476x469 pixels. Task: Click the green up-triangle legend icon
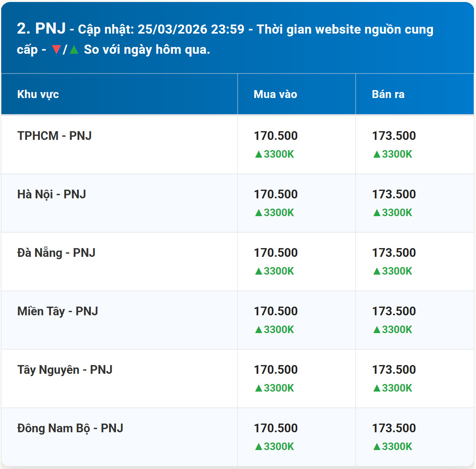click(74, 50)
